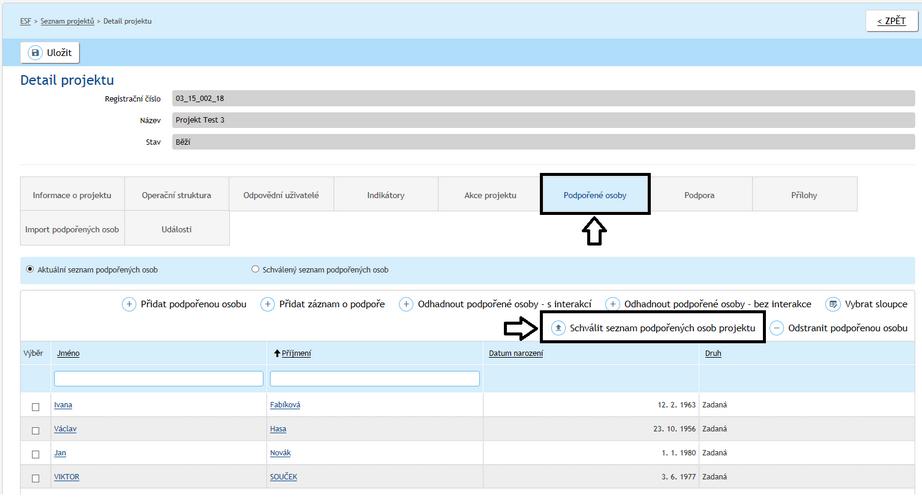This screenshot has height=503, width=922.
Task: Click the Stav field showing Běží
Action: (543, 142)
